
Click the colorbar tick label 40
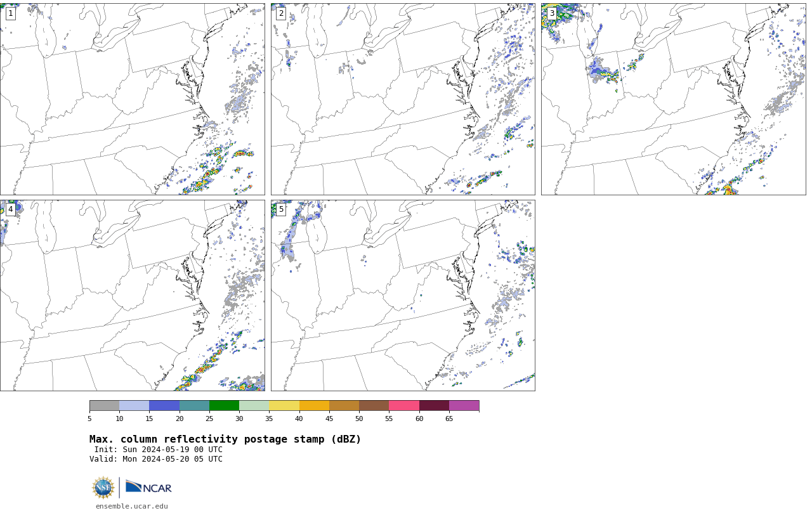coord(299,419)
